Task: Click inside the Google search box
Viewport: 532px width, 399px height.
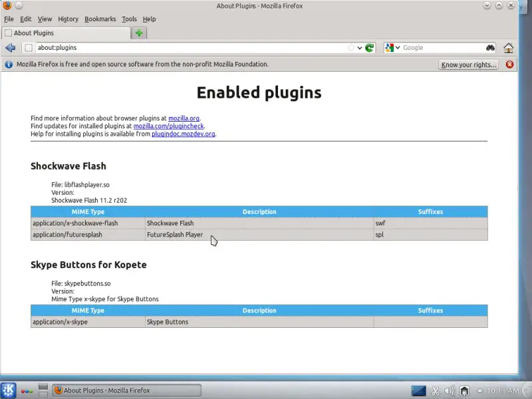Action: (443, 48)
